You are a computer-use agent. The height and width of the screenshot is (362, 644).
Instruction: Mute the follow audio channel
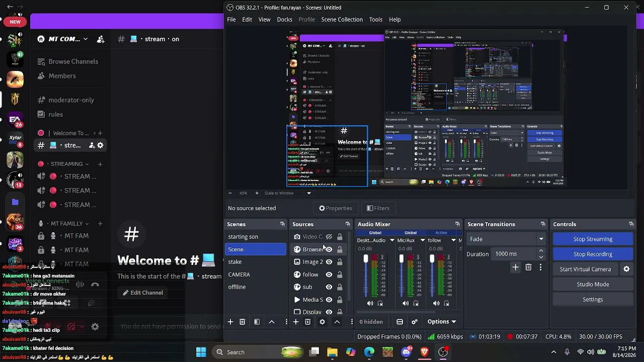(436, 303)
